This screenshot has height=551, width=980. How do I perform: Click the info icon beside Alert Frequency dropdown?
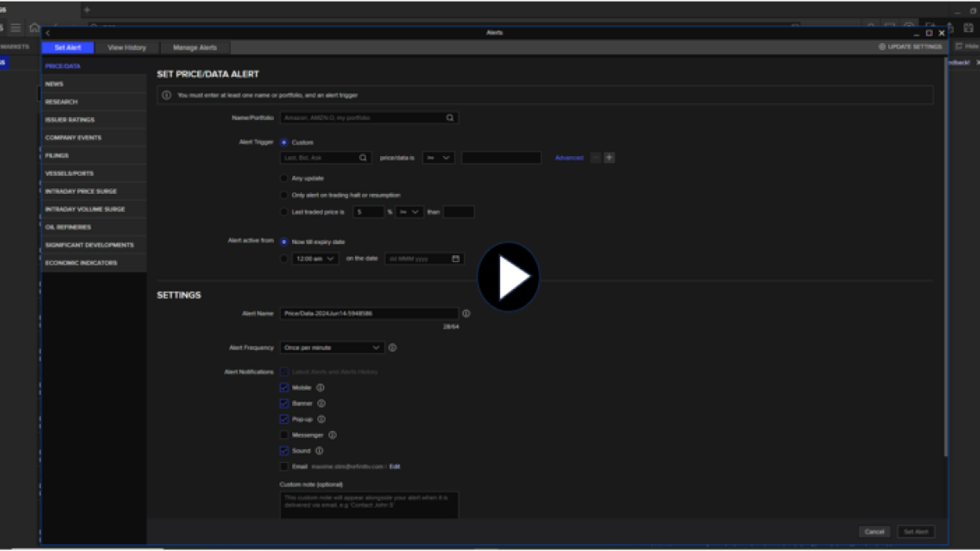tap(393, 348)
